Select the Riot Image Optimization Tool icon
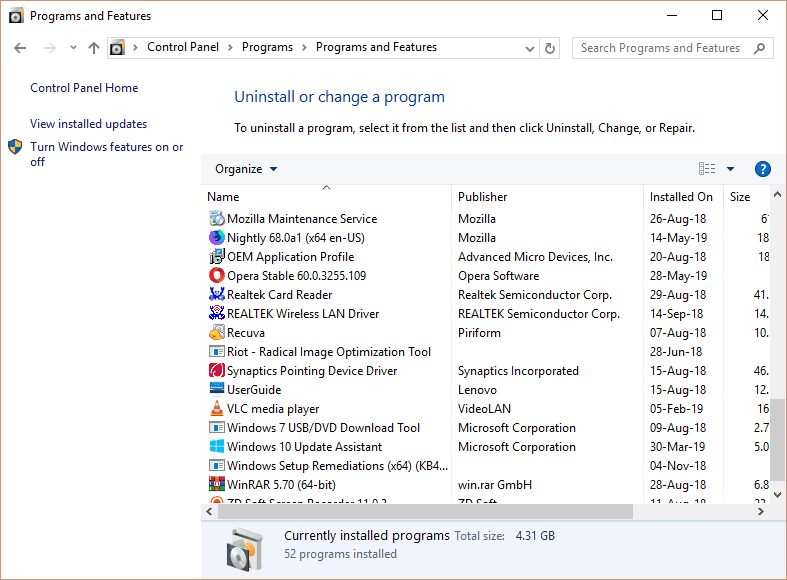Screen dimensions: 787x580 [x=216, y=351]
